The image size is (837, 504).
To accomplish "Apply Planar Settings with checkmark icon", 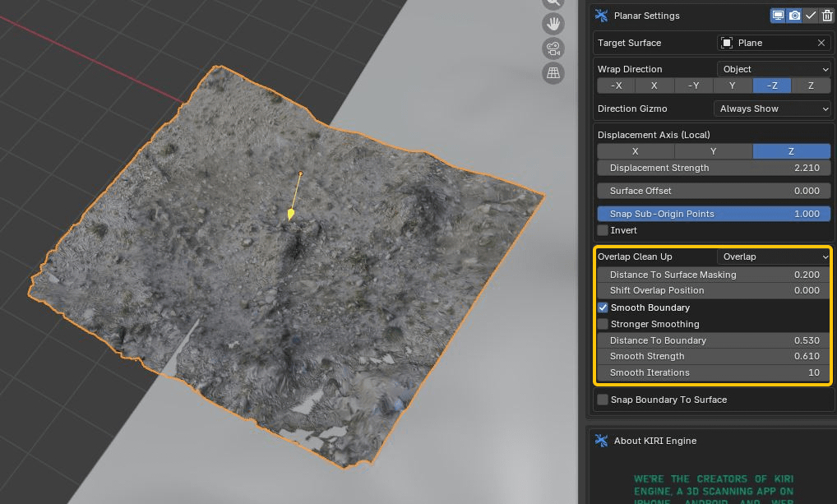I will (811, 16).
